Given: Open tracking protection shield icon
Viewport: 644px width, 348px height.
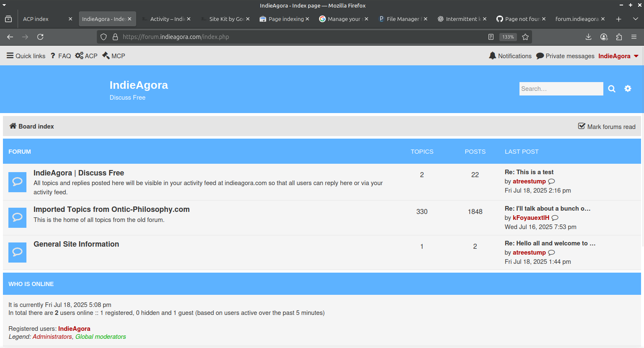Looking at the screenshot, I should 104,37.
